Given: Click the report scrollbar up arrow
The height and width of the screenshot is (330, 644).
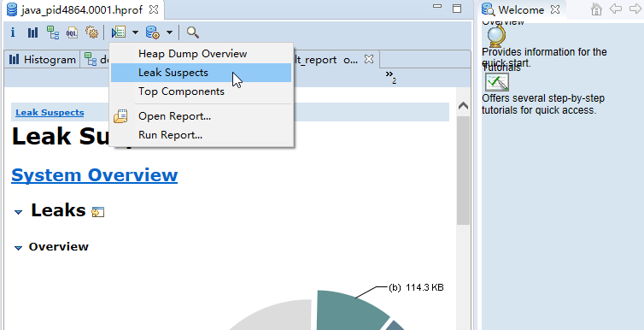Looking at the screenshot, I should [x=463, y=106].
